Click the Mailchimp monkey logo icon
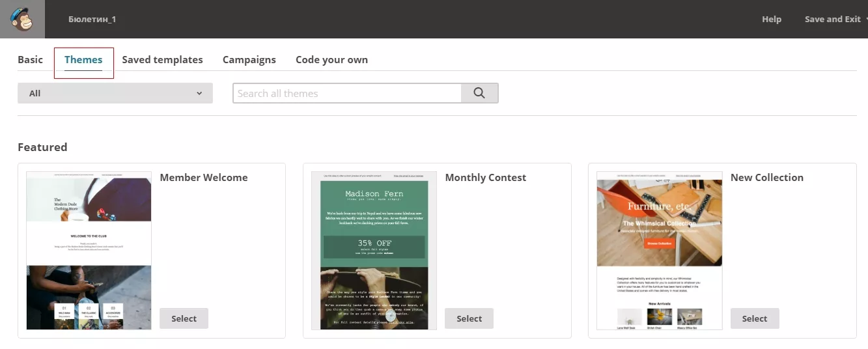868x349 pixels. point(22,19)
